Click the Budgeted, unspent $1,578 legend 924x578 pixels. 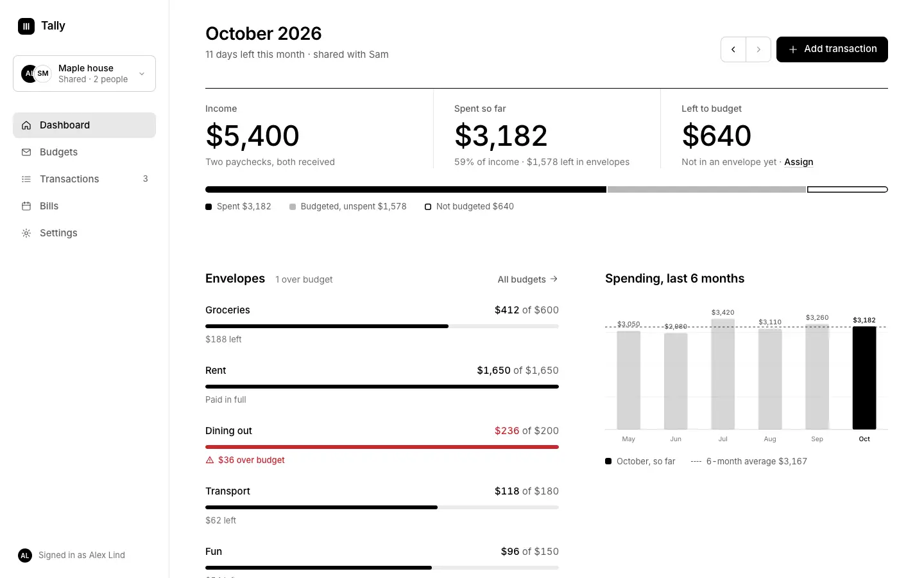(x=348, y=207)
